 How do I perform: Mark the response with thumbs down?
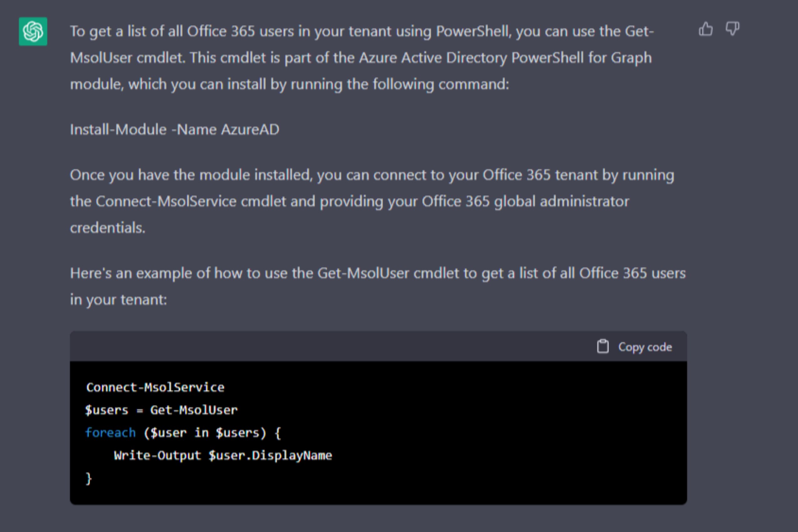click(732, 29)
